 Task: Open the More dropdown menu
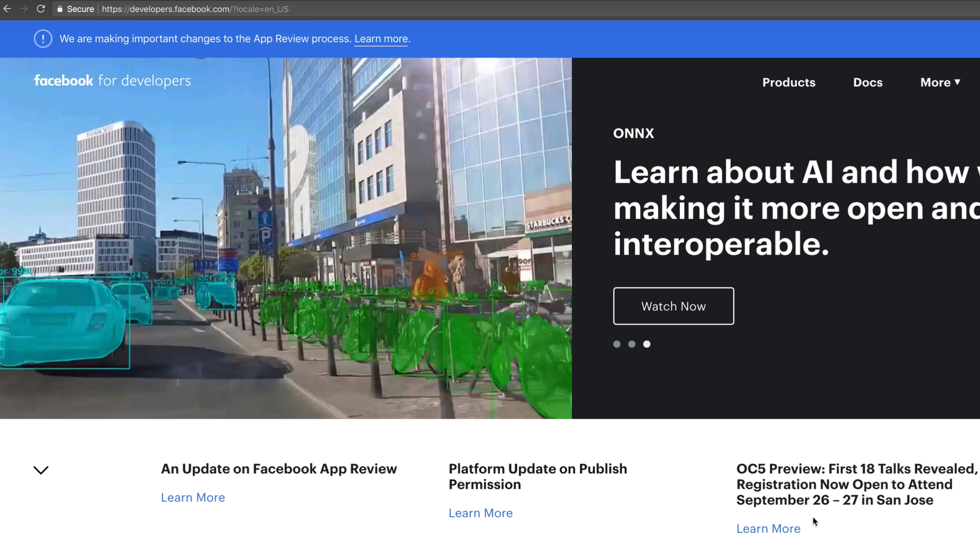click(940, 82)
